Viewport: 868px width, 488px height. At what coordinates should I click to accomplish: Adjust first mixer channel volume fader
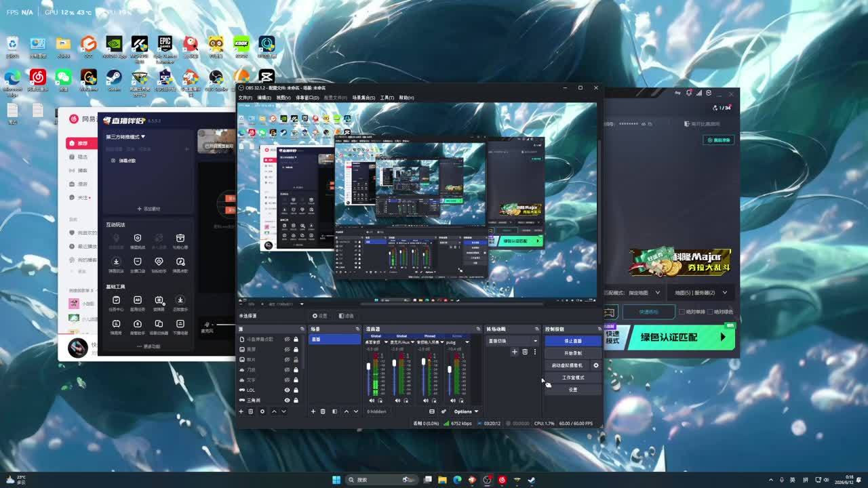(369, 367)
